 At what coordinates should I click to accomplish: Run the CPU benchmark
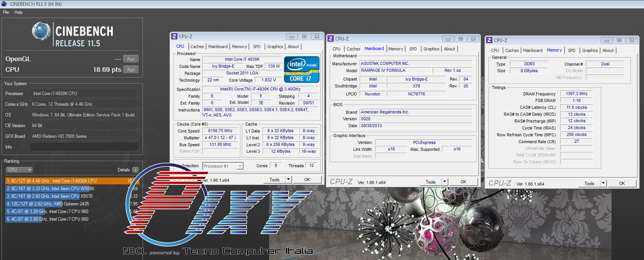click(131, 70)
